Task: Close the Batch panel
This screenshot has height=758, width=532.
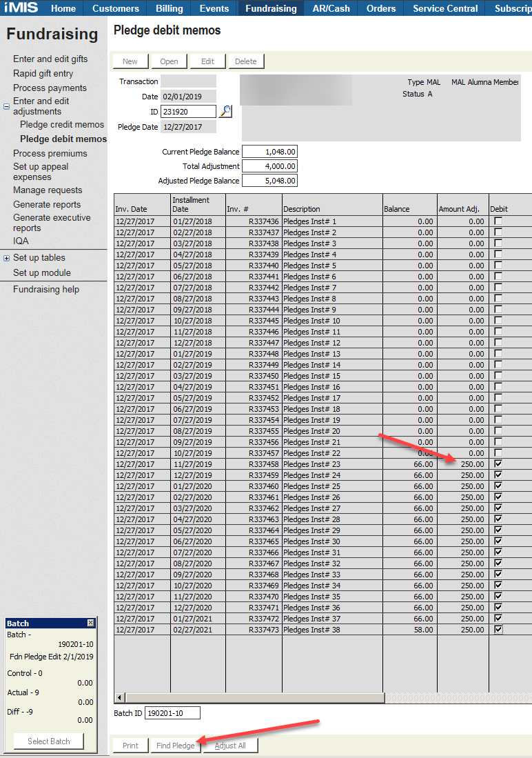Action: click(90, 624)
